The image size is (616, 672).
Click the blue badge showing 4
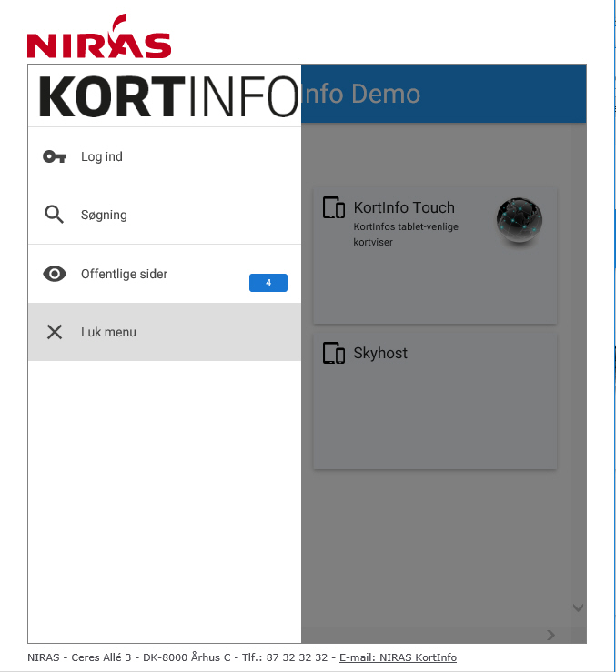(268, 283)
